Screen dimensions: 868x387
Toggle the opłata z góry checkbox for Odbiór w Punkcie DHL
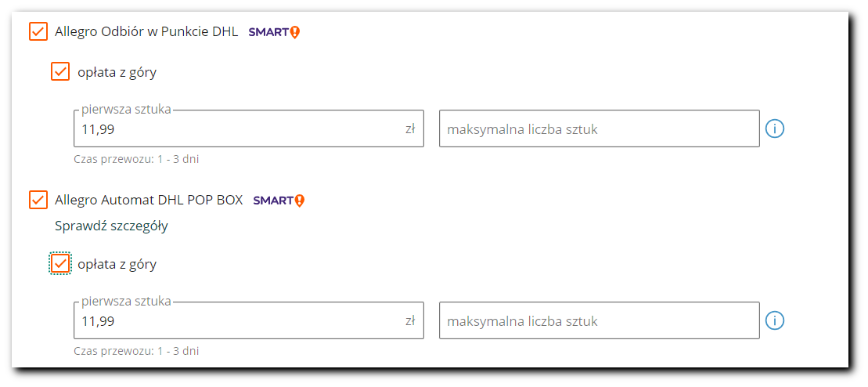point(60,71)
